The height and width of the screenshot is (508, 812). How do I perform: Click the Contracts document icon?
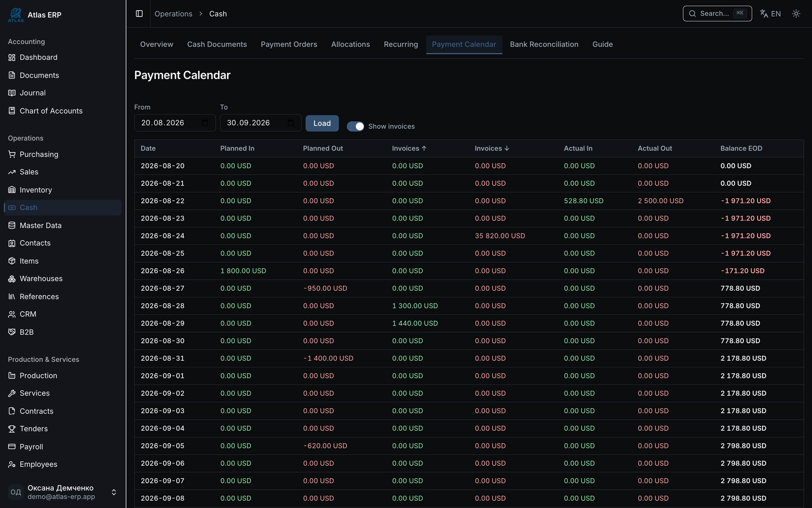point(12,411)
